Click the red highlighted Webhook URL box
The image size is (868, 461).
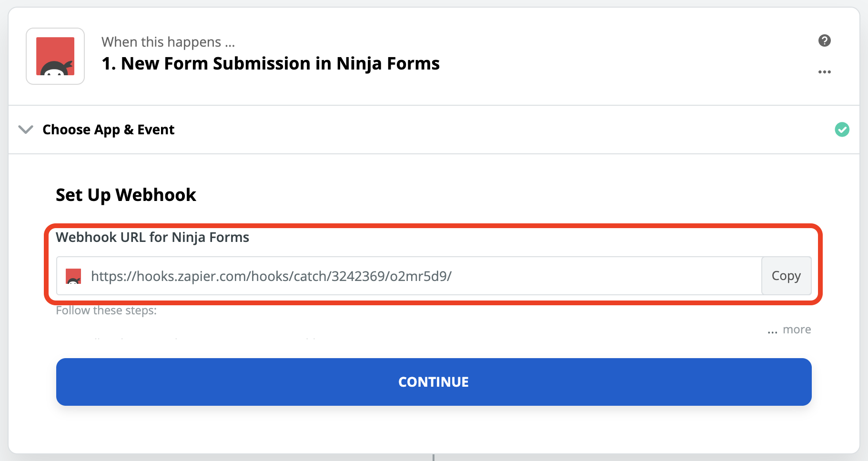point(433,262)
